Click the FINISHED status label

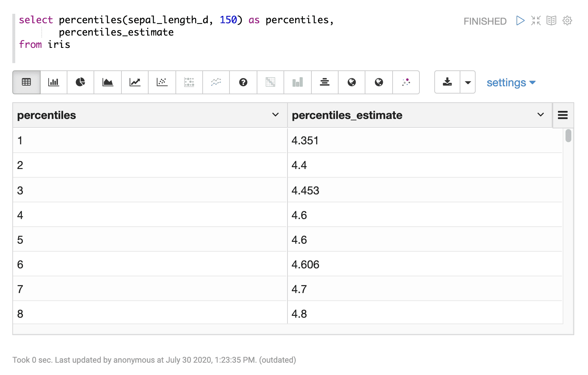[485, 21]
